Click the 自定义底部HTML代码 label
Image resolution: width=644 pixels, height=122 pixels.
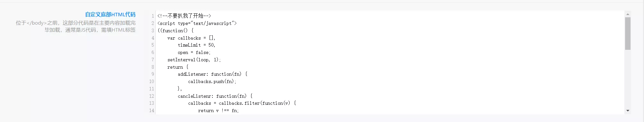click(110, 14)
